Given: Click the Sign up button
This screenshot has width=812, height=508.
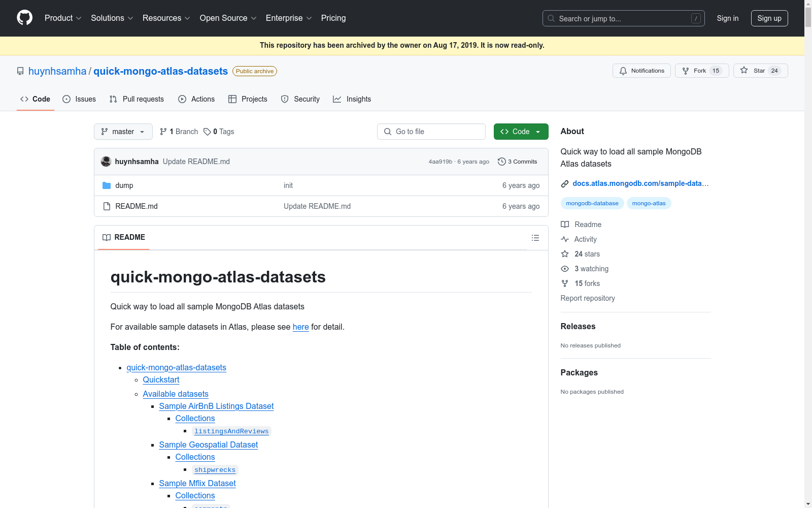Looking at the screenshot, I should coord(769,18).
